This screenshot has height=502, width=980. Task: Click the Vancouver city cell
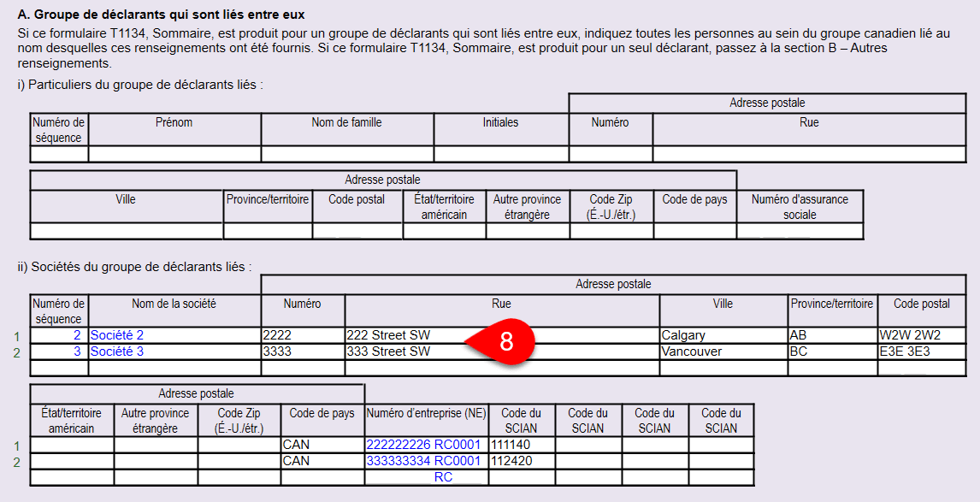[723, 352]
